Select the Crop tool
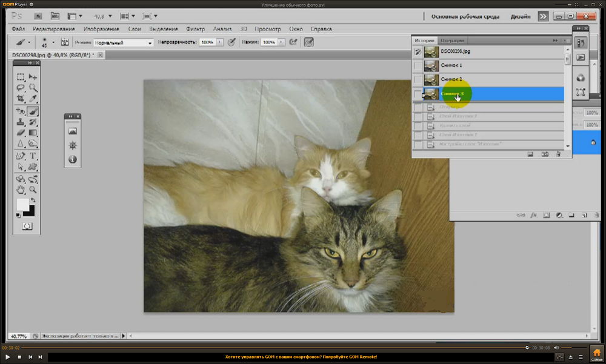The height and width of the screenshot is (364, 606). 21,98
